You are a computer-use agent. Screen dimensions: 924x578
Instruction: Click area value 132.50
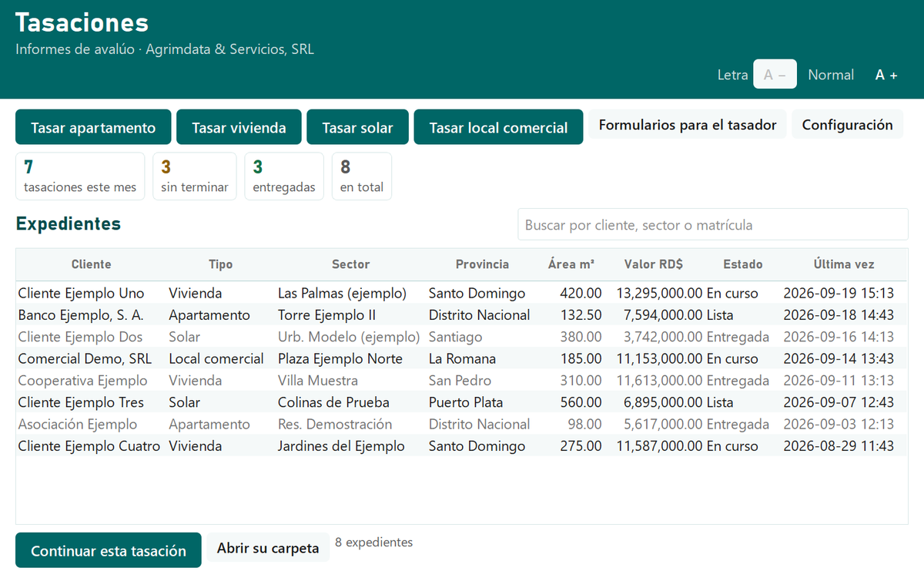[x=582, y=314]
